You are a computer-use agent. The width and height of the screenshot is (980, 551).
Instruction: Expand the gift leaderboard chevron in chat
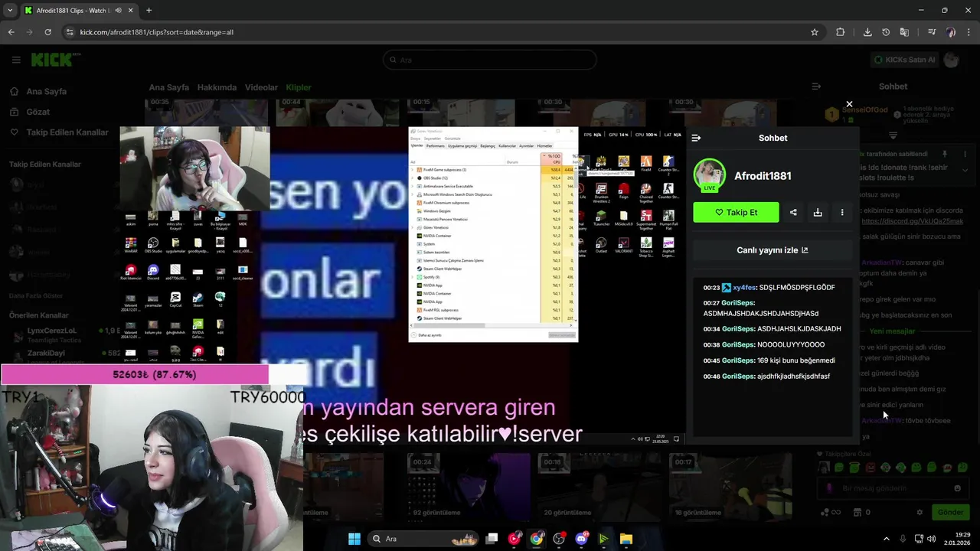click(893, 135)
